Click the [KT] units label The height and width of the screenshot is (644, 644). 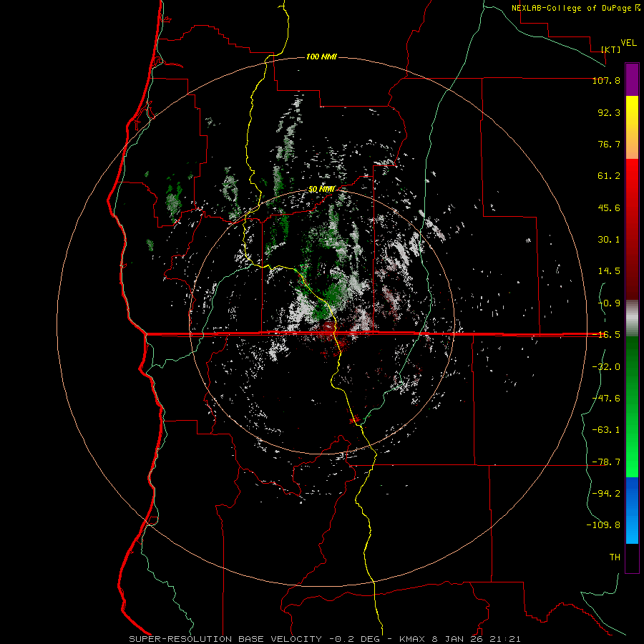(x=611, y=49)
